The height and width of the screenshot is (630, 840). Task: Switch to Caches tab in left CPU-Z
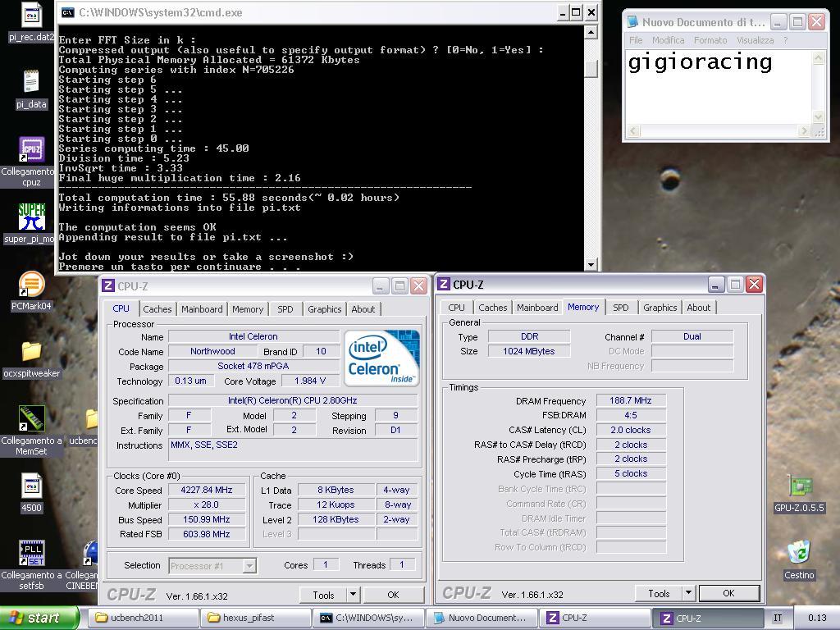[x=157, y=309]
